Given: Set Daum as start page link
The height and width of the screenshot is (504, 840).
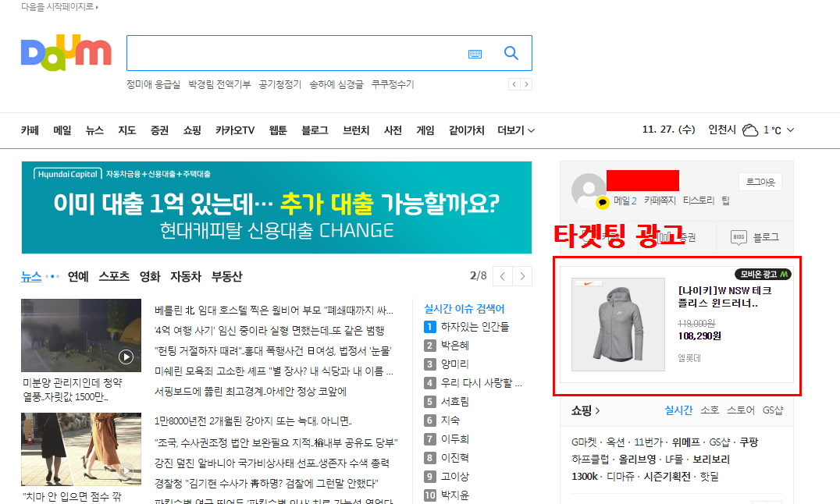Looking at the screenshot, I should click(x=59, y=7).
